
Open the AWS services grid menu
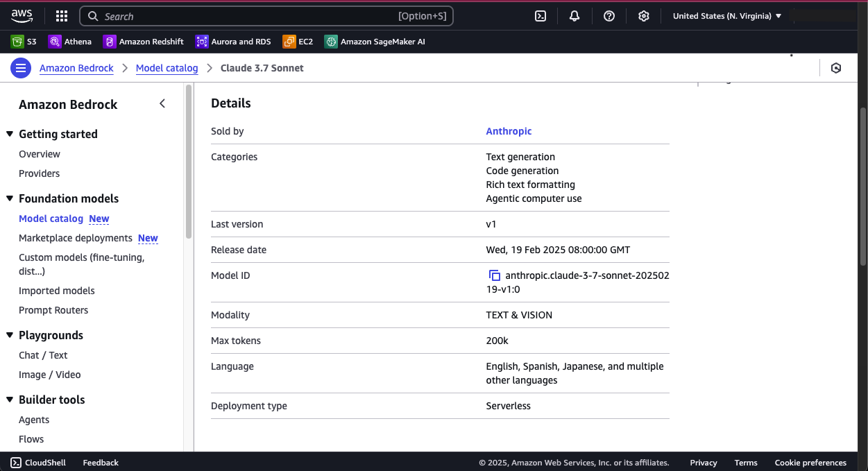61,16
